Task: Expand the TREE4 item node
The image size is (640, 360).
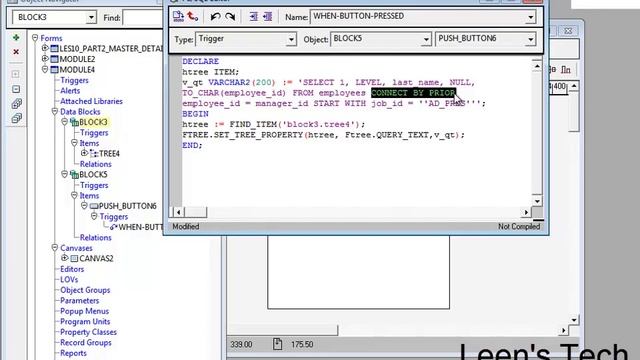Action: pyautogui.click(x=84, y=153)
